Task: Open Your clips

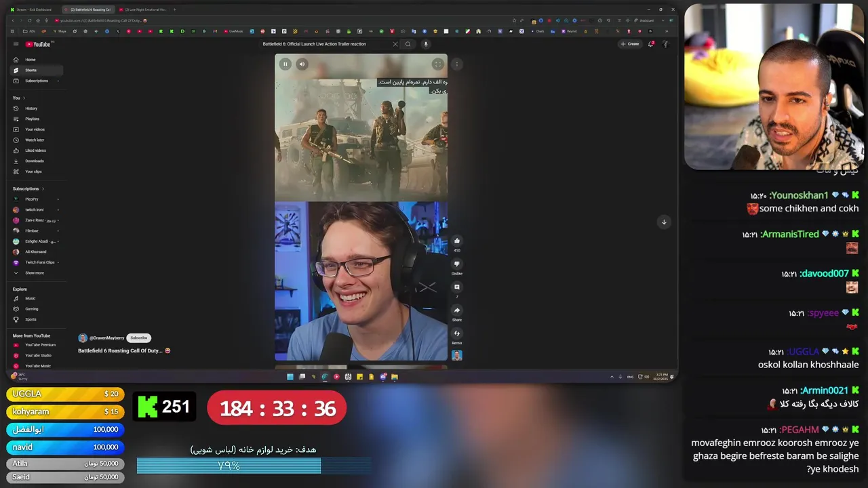Action: point(37,171)
